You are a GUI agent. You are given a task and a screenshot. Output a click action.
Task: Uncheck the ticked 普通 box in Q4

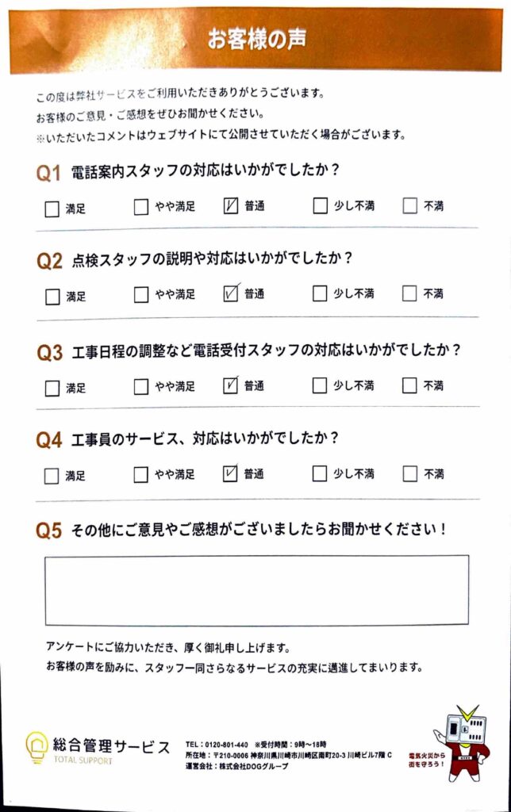[x=232, y=474]
